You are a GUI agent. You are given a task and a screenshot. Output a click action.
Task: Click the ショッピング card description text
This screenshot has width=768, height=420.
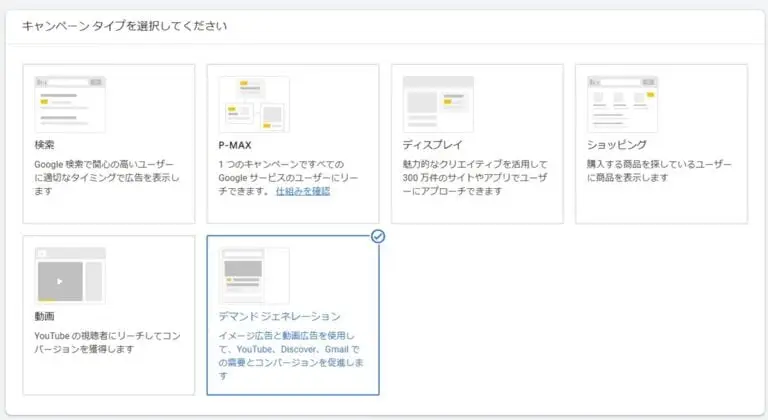(x=659, y=171)
